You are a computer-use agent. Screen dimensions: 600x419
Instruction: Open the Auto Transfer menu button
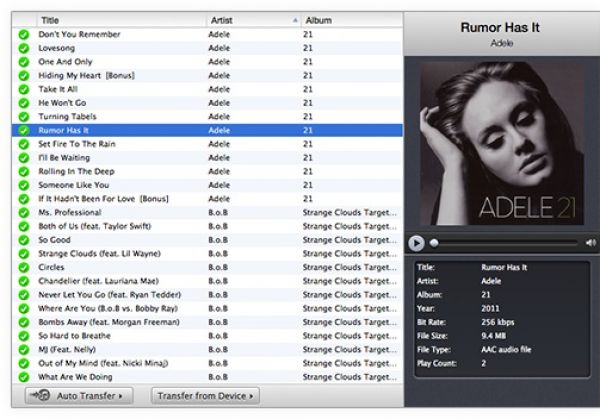(x=79, y=396)
